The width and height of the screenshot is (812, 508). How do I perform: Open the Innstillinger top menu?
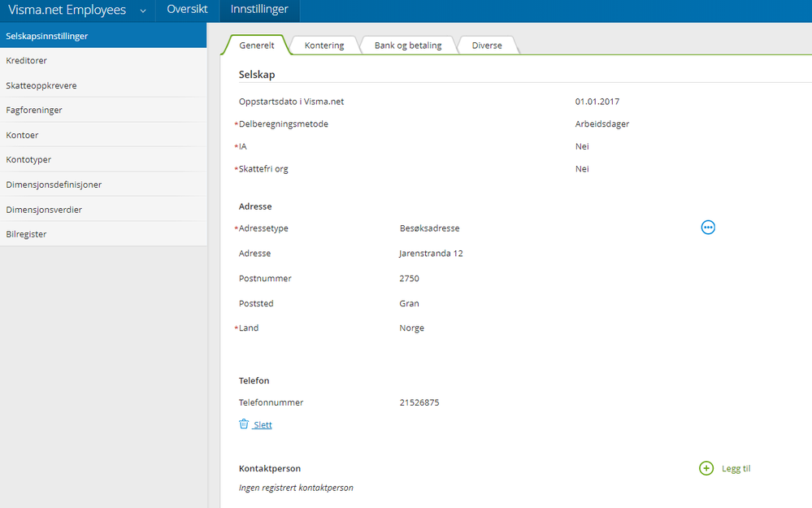click(x=259, y=9)
